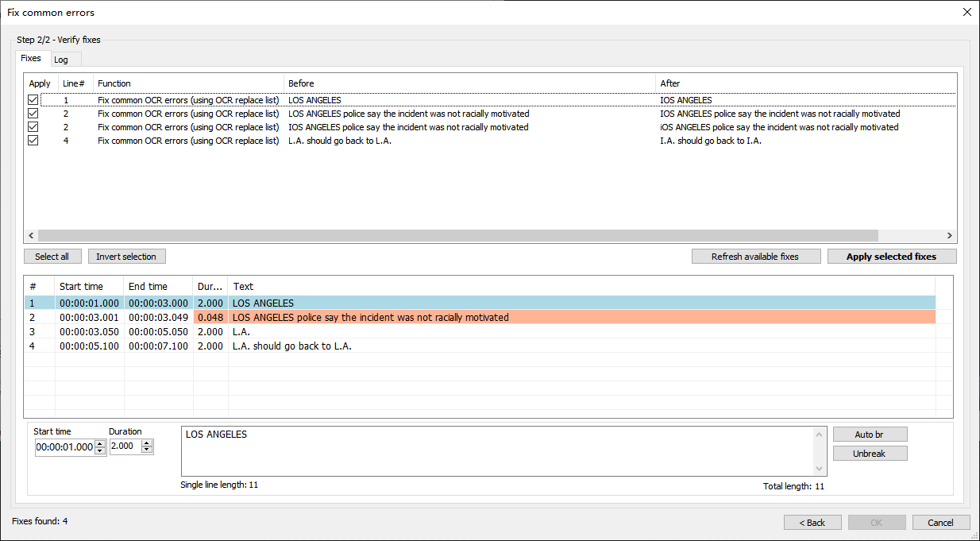Viewport: 980px width, 541px height.
Task: Click the < Back button
Action: (812, 522)
